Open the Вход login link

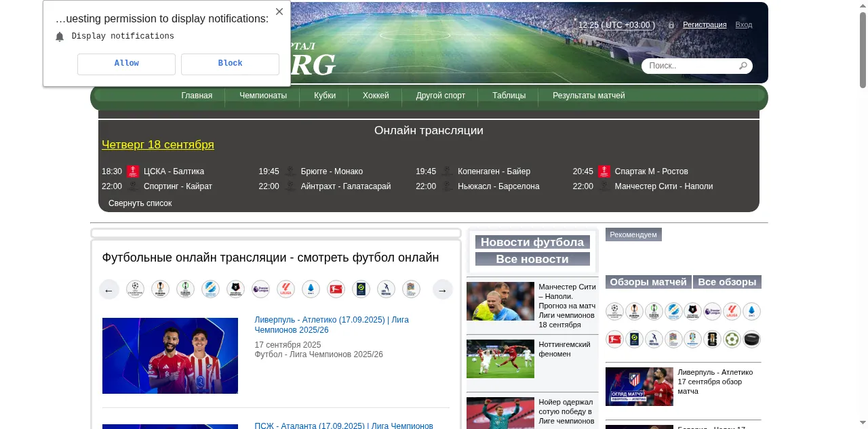pyautogui.click(x=744, y=24)
